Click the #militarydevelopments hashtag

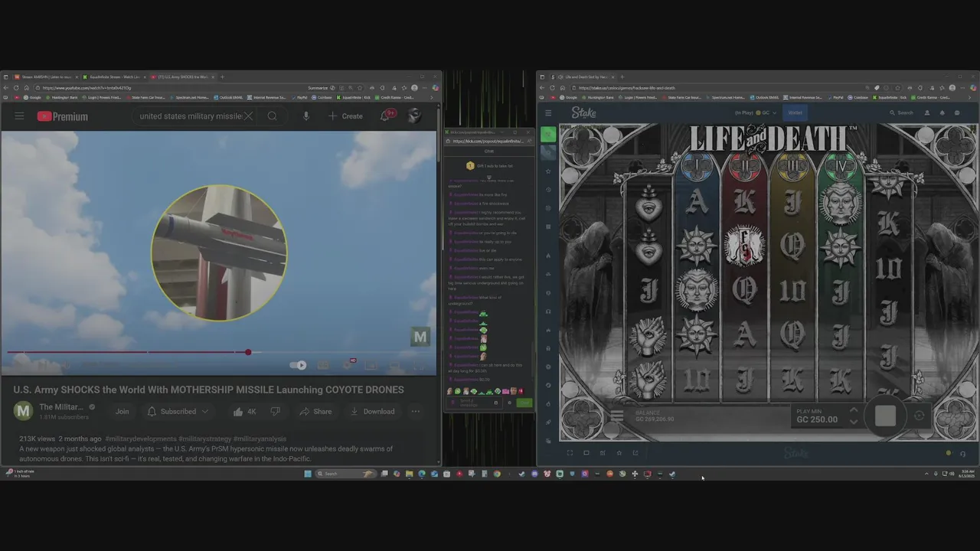(x=141, y=439)
